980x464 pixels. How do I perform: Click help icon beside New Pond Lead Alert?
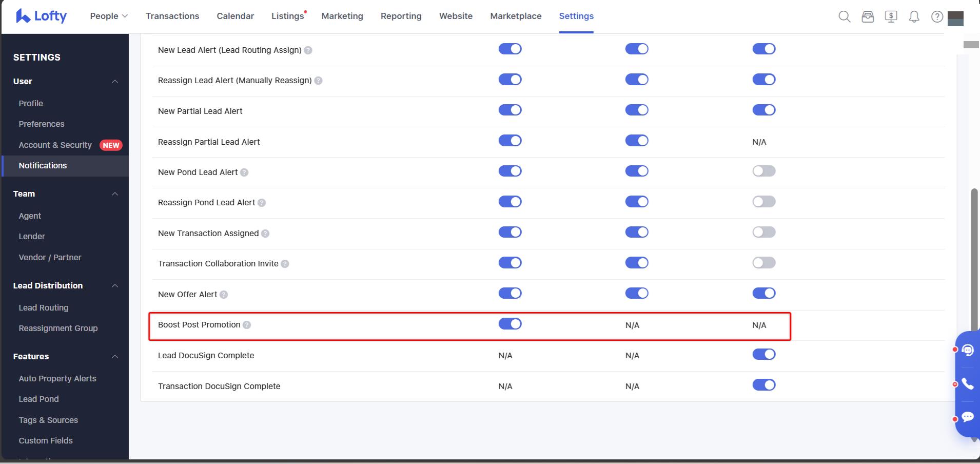244,172
